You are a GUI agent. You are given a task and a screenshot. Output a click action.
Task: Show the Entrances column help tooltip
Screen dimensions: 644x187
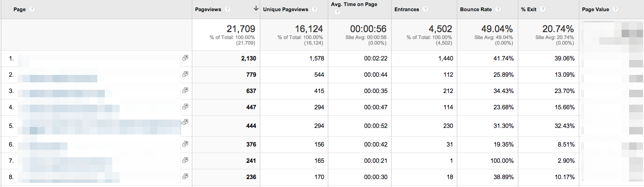[x=426, y=9]
